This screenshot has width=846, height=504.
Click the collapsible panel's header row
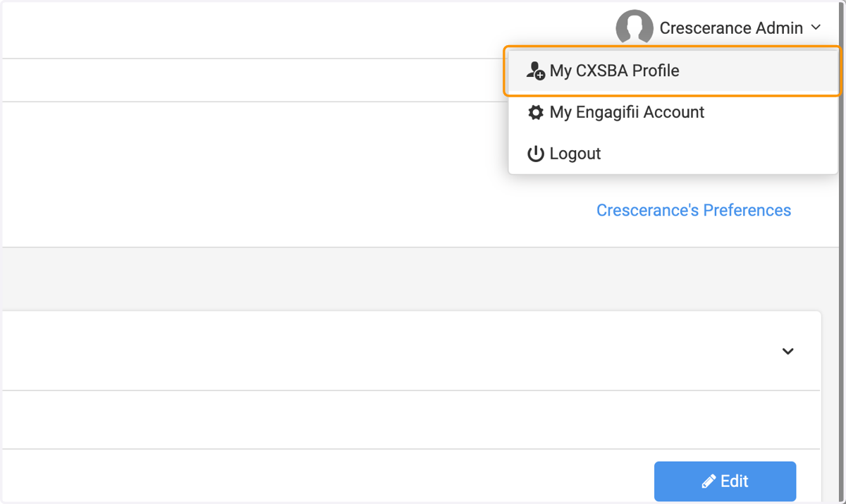[411, 351]
